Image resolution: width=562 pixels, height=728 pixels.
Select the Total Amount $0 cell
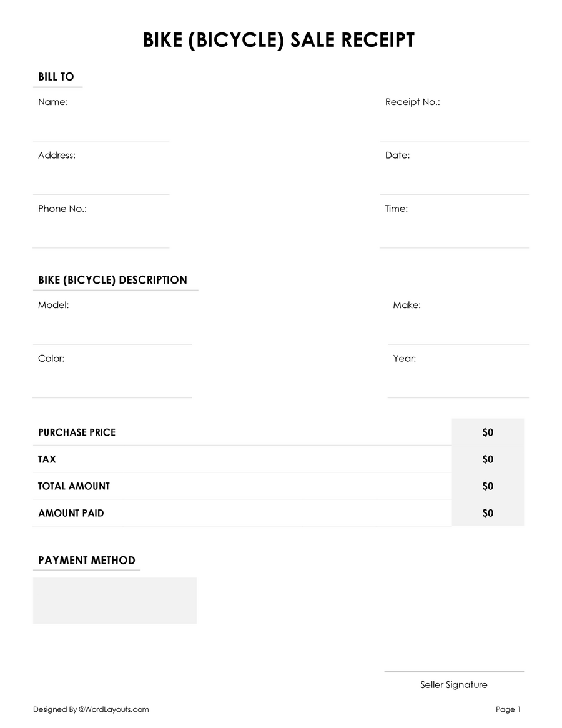(488, 486)
